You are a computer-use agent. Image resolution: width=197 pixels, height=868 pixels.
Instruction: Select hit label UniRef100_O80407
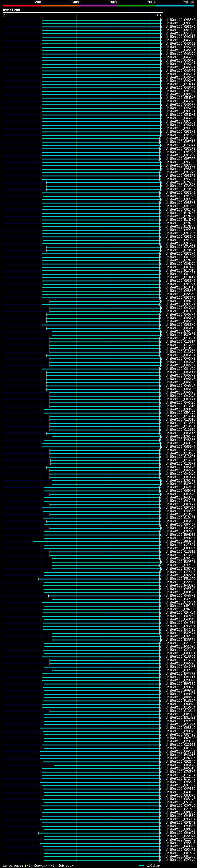180,525
